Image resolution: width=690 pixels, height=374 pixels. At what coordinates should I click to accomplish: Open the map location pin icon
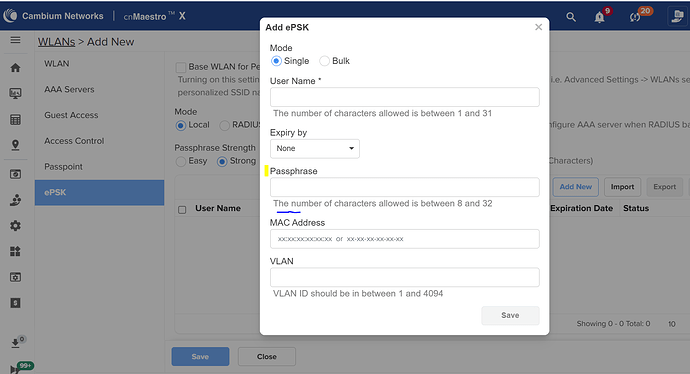pyautogui.click(x=15, y=145)
